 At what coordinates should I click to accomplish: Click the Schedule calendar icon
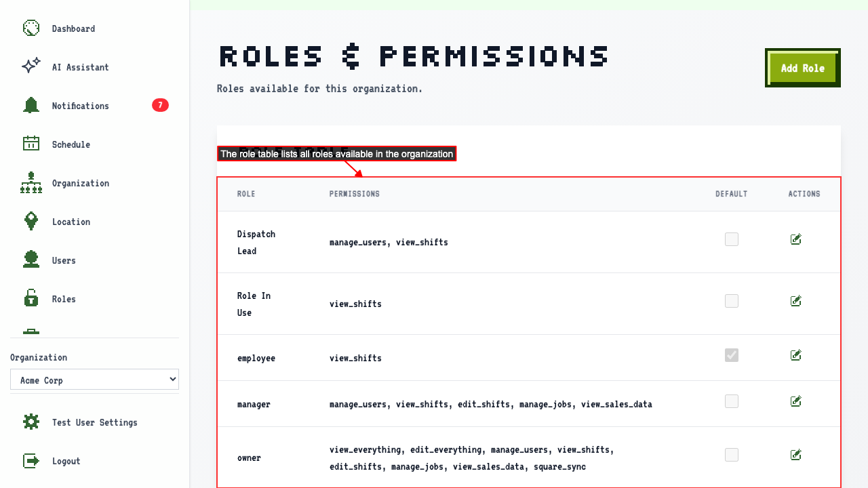point(31,144)
